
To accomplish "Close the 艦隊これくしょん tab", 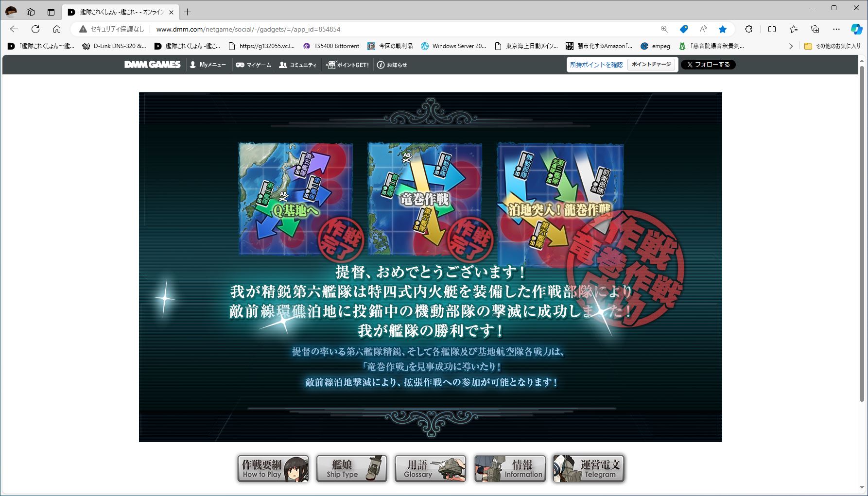I will pos(171,12).
